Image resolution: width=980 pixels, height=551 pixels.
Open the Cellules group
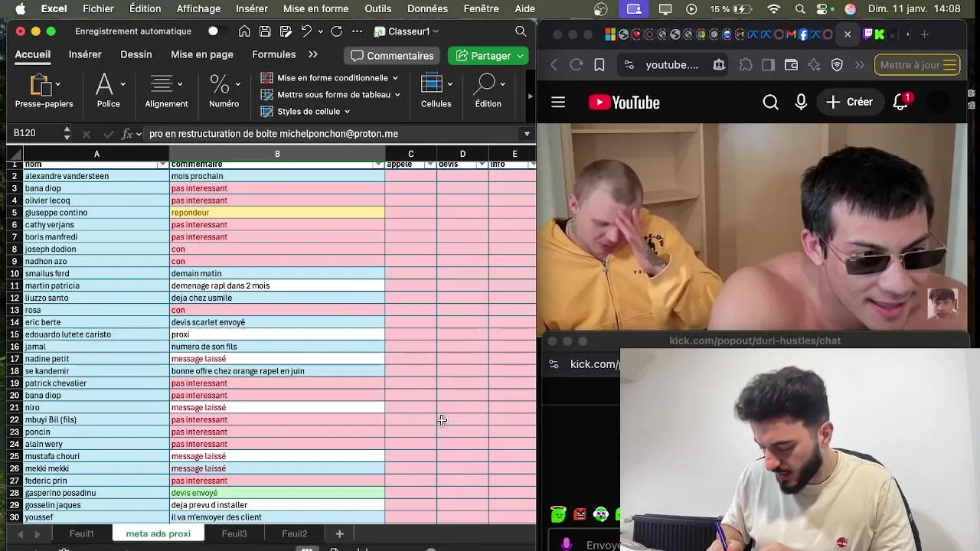[x=436, y=91]
